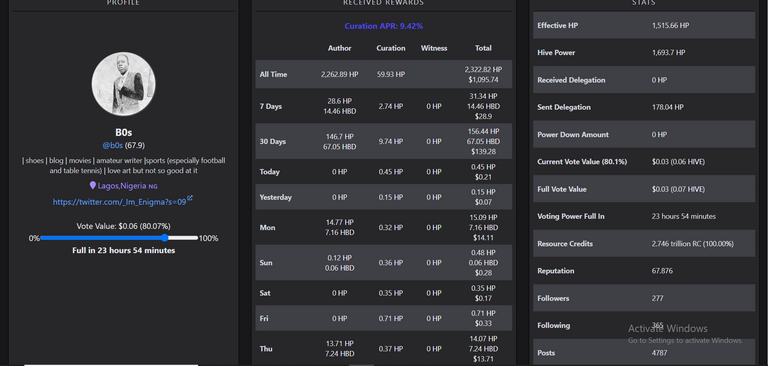Click the Followers count row
Image resolution: width=768 pixels, height=366 pixels.
click(644, 298)
